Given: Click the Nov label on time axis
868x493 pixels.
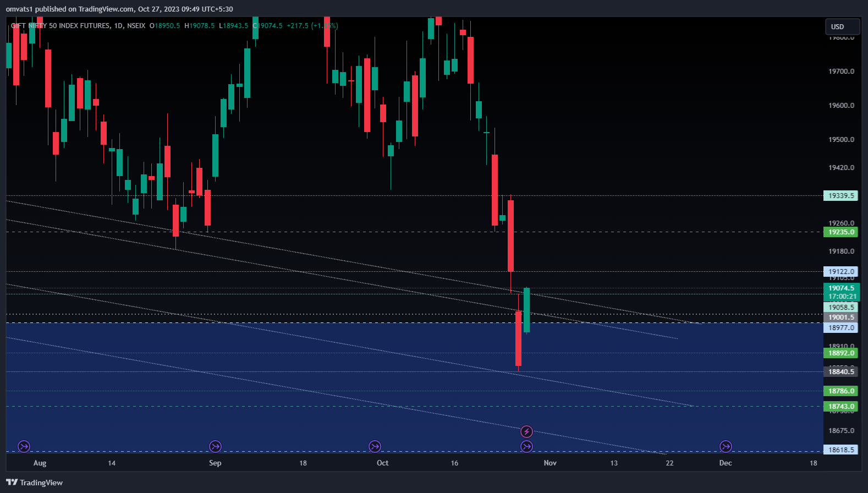Looking at the screenshot, I should coord(550,463).
